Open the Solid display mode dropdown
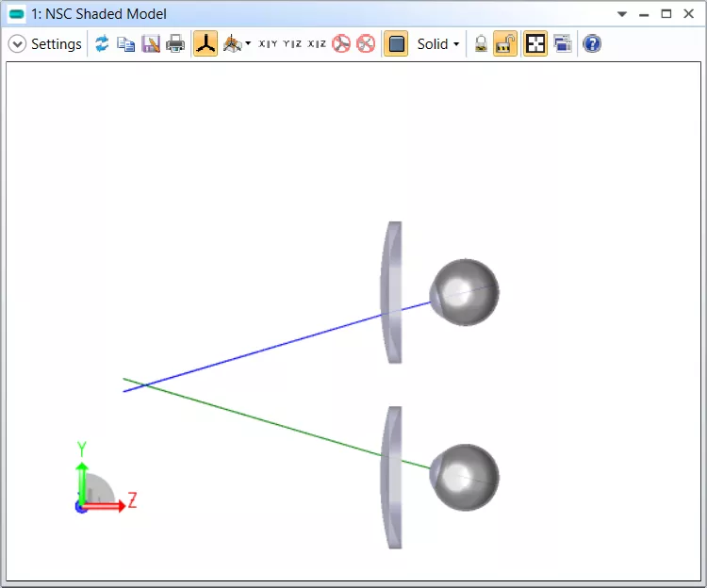Screen dimensions: 707x588 pos(438,44)
